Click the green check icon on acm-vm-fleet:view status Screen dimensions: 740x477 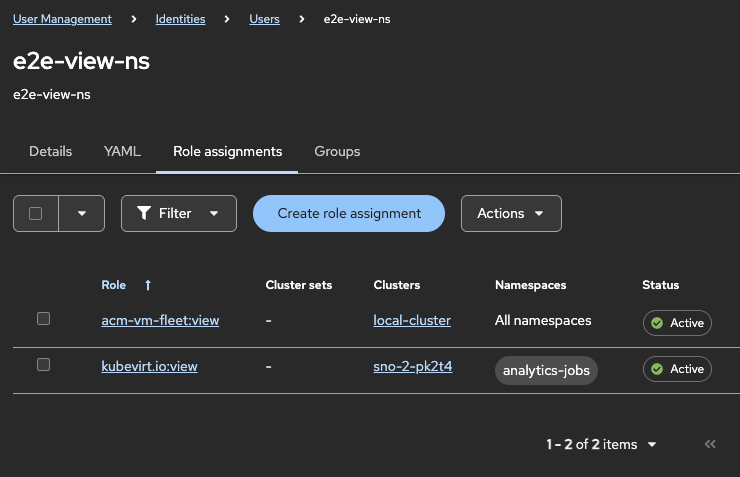pyautogui.click(x=657, y=323)
